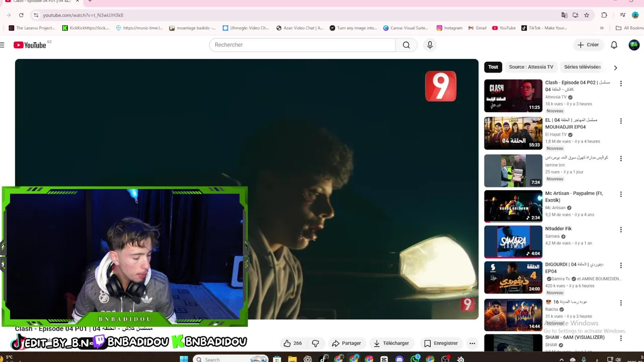Select the Tout filter chip

tap(493, 67)
